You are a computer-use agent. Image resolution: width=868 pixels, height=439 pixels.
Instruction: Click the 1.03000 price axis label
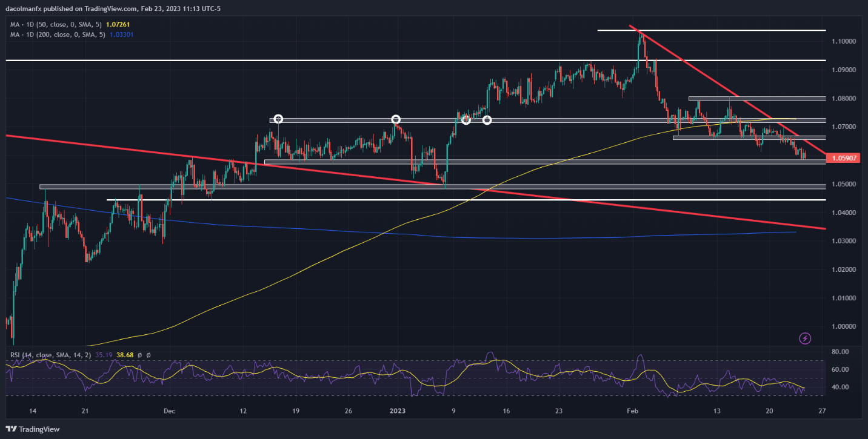[x=844, y=241]
